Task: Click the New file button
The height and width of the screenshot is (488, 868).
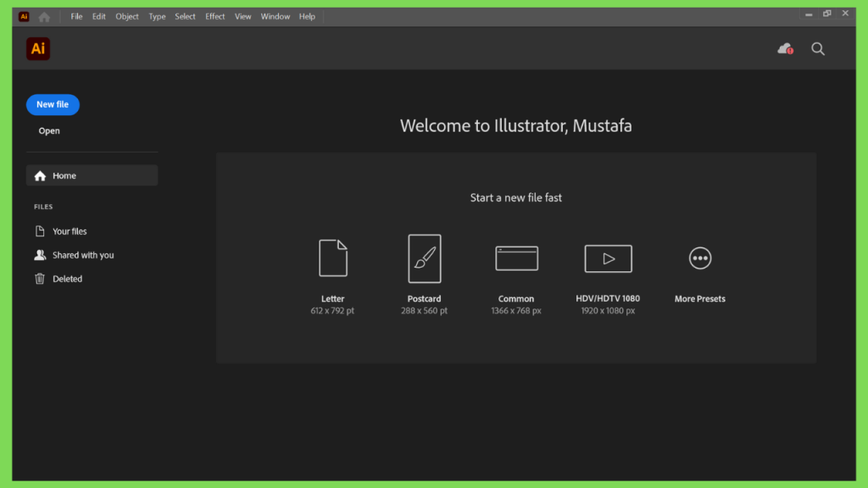Action: click(53, 104)
